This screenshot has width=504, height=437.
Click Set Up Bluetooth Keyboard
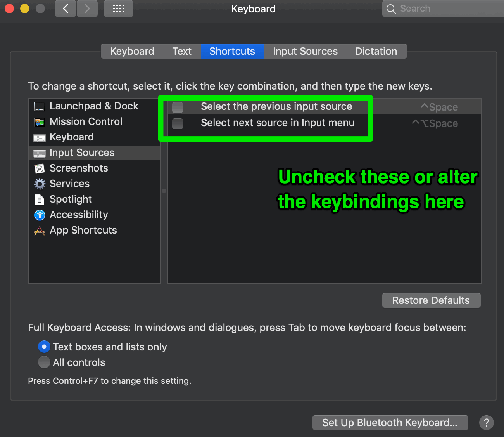click(390, 423)
